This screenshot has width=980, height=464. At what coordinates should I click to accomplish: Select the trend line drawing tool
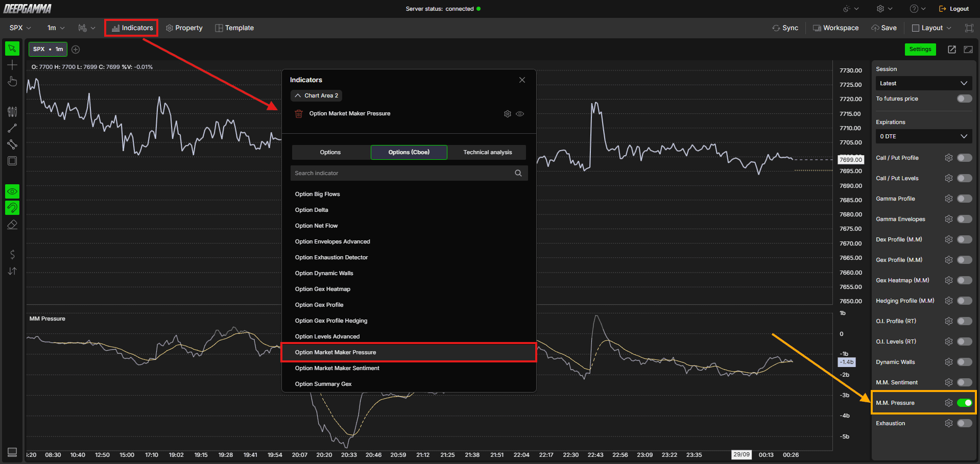tap(12, 128)
